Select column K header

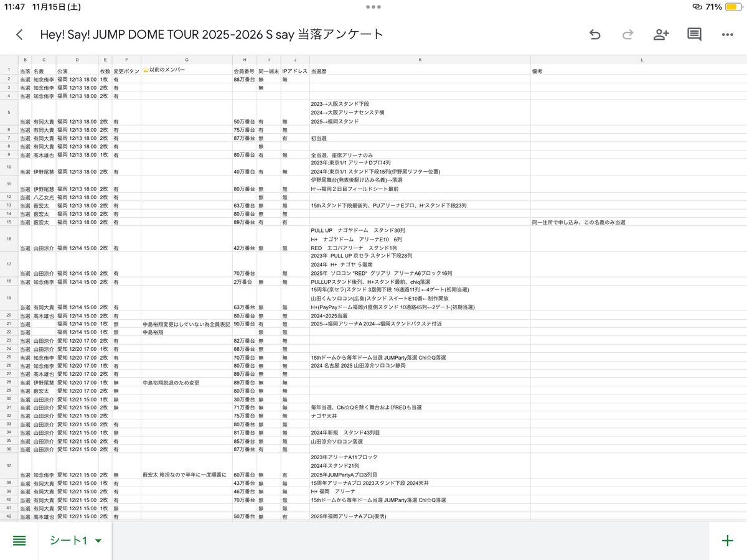(x=420, y=60)
